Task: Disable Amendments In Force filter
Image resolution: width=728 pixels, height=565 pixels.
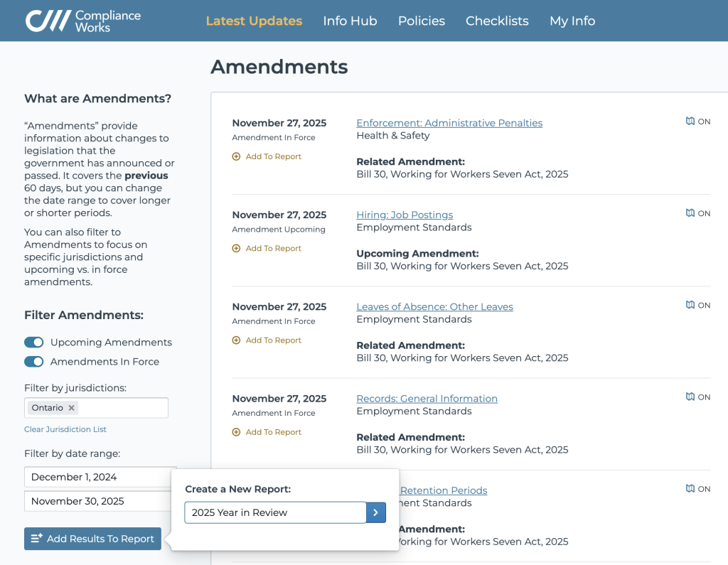Action: tap(33, 362)
